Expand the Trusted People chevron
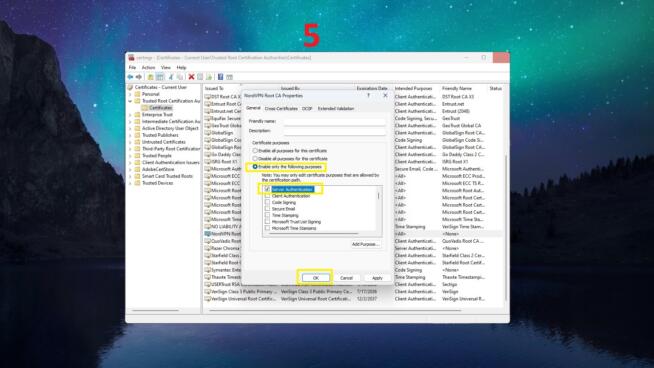The height and width of the screenshot is (368, 654). click(130, 156)
